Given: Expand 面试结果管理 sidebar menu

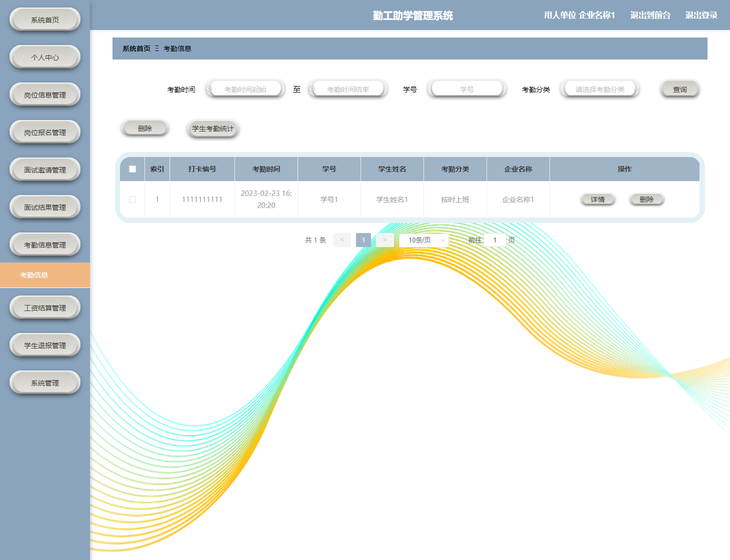Looking at the screenshot, I should point(45,207).
